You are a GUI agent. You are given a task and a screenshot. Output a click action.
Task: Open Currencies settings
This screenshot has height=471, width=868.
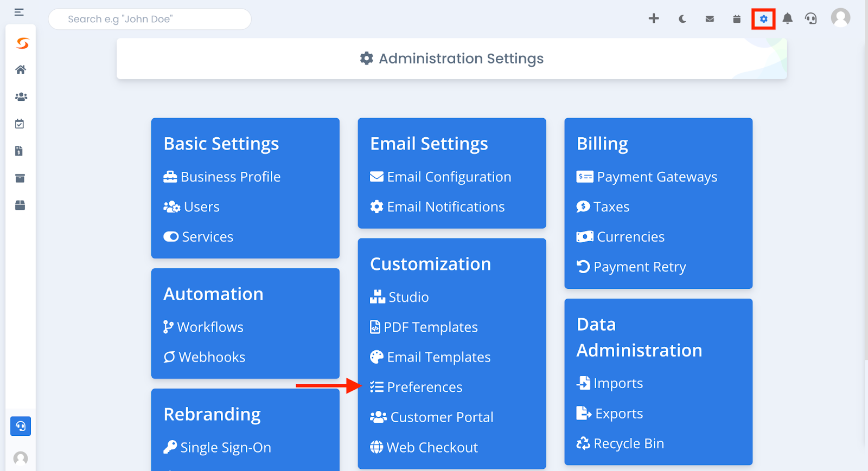(621, 237)
